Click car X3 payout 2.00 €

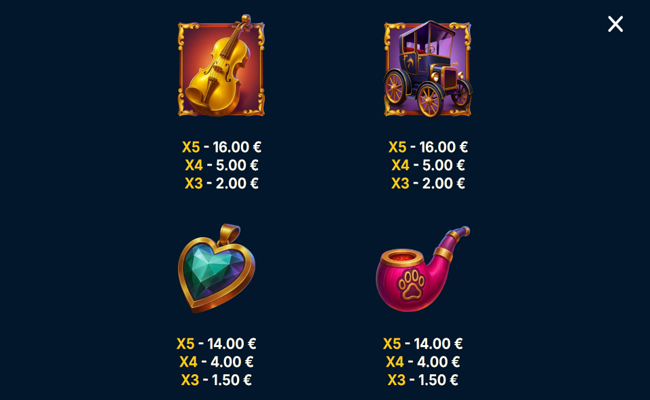tap(428, 183)
